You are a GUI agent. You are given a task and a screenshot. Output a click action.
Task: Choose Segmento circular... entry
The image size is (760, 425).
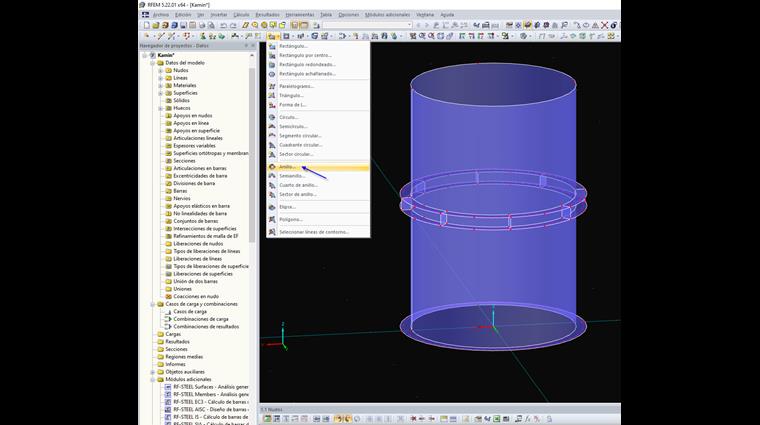(318, 136)
